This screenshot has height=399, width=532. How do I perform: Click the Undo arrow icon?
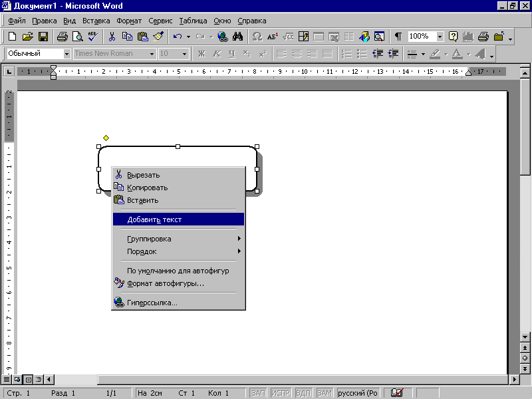click(178, 37)
